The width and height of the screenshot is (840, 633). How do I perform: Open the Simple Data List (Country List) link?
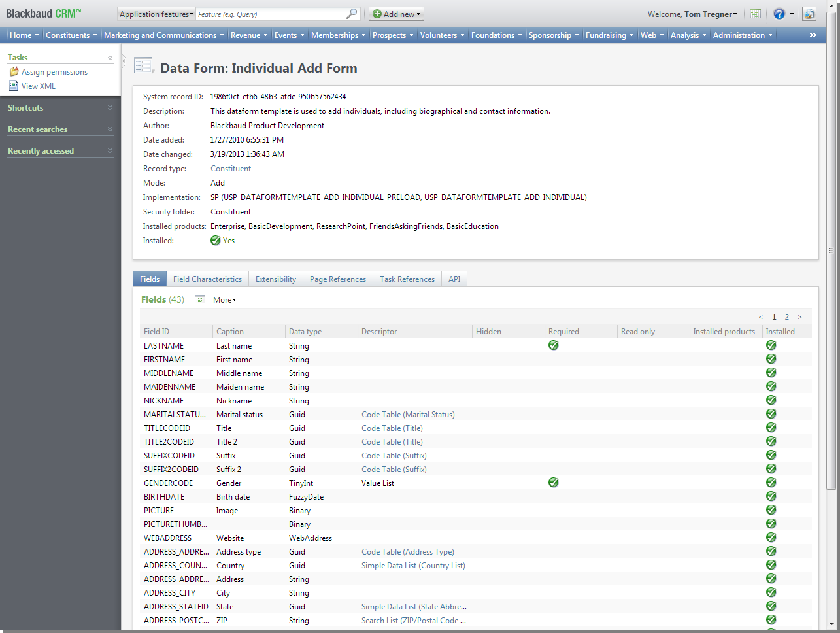pyautogui.click(x=413, y=566)
